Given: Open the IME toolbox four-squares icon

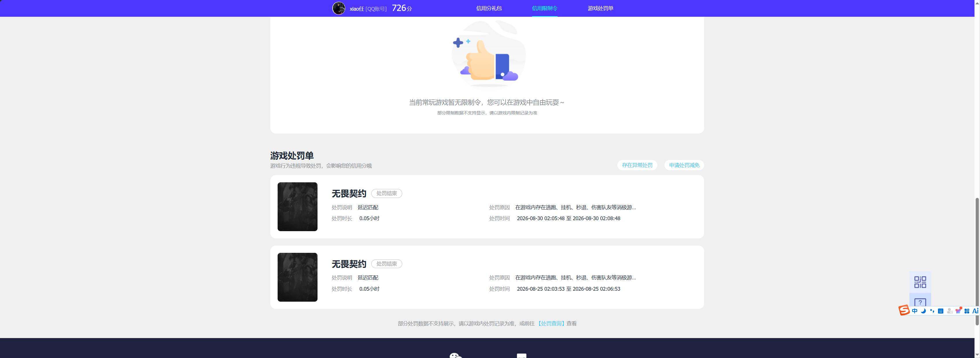Looking at the screenshot, I should (x=967, y=311).
